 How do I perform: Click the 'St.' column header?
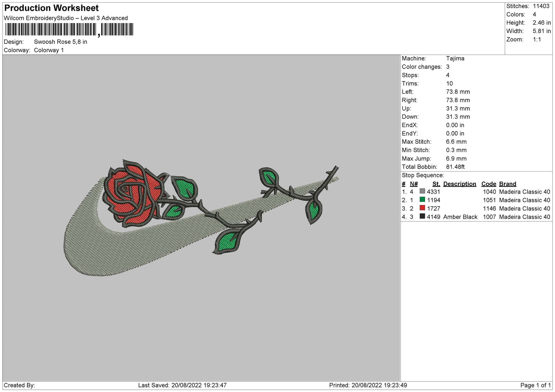[436, 184]
